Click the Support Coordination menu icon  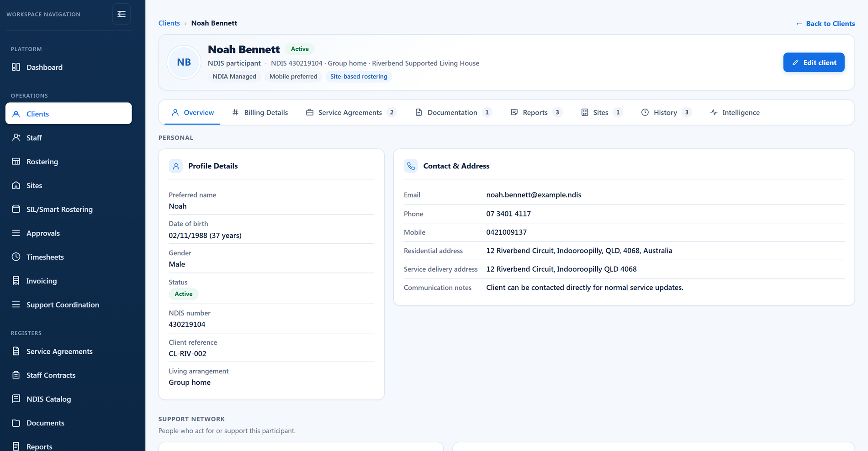[x=16, y=304]
